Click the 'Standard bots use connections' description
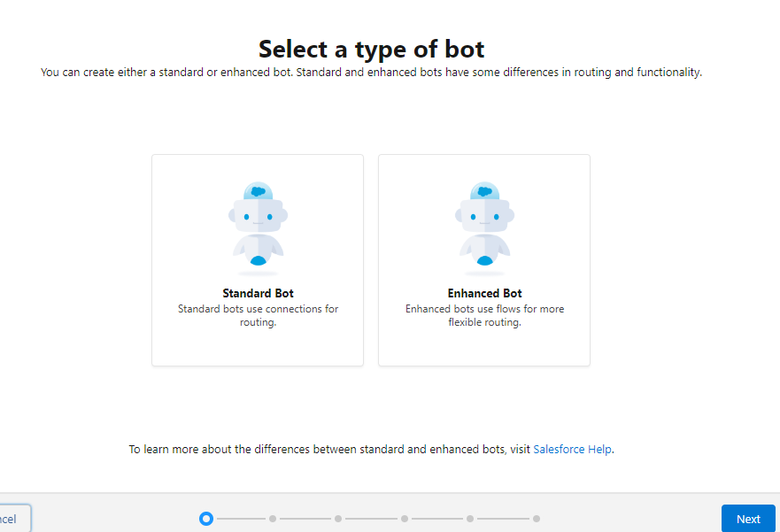The height and width of the screenshot is (532, 780). tap(258, 316)
